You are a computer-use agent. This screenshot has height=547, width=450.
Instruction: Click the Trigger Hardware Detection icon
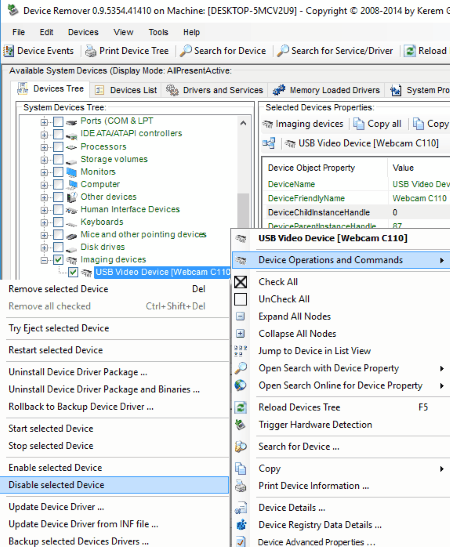(x=240, y=425)
